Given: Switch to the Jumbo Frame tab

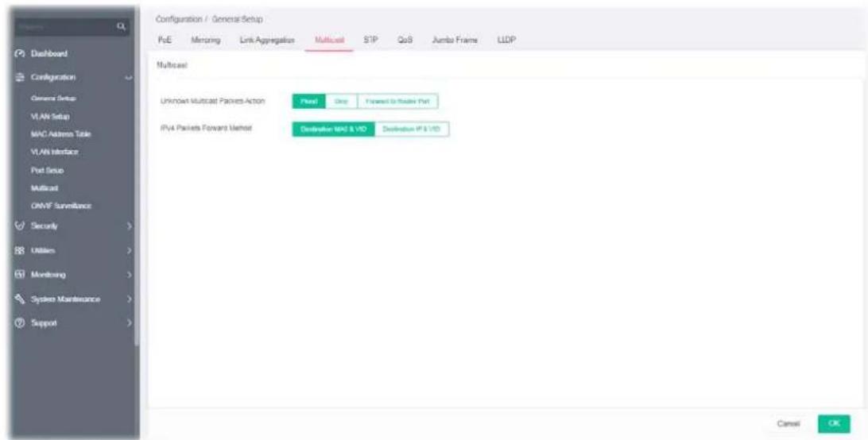Looking at the screenshot, I should click(453, 40).
